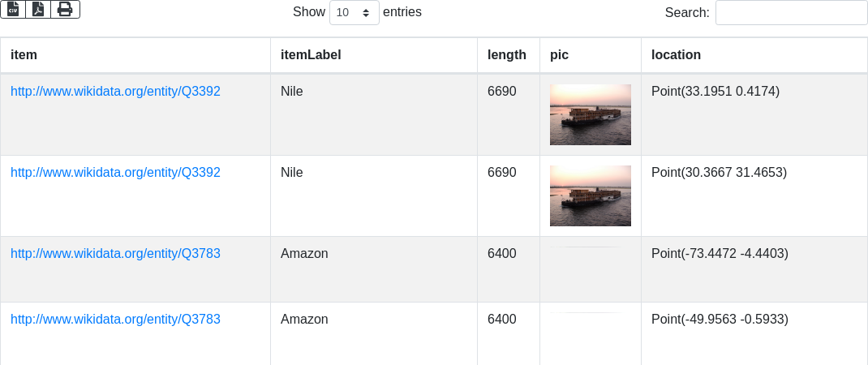Click the second Nile boat thumbnail

click(x=591, y=195)
